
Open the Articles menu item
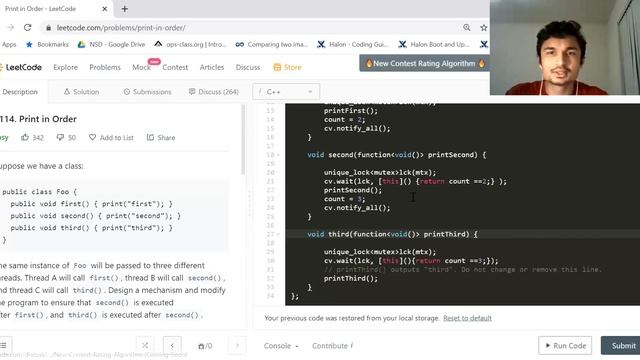[212, 67]
